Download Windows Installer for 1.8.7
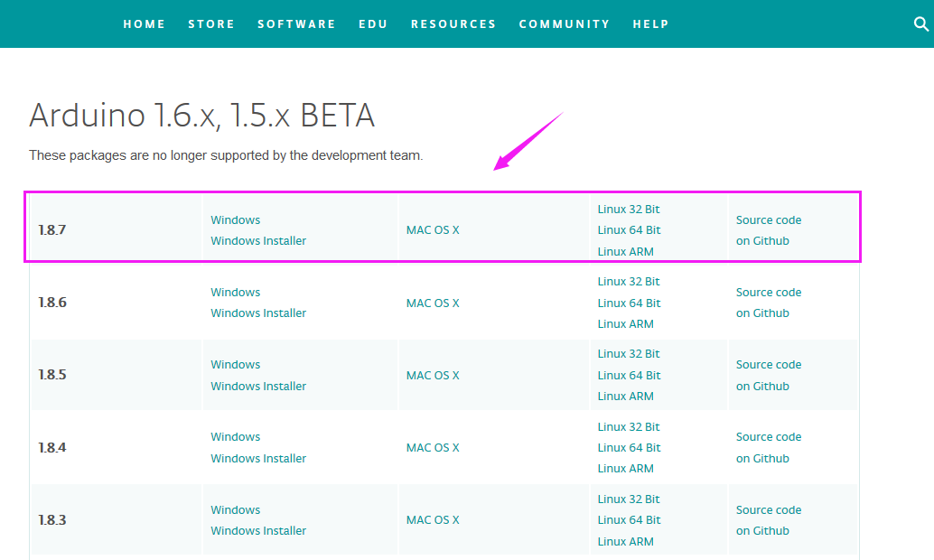Image resolution: width=934 pixels, height=560 pixels. click(258, 240)
